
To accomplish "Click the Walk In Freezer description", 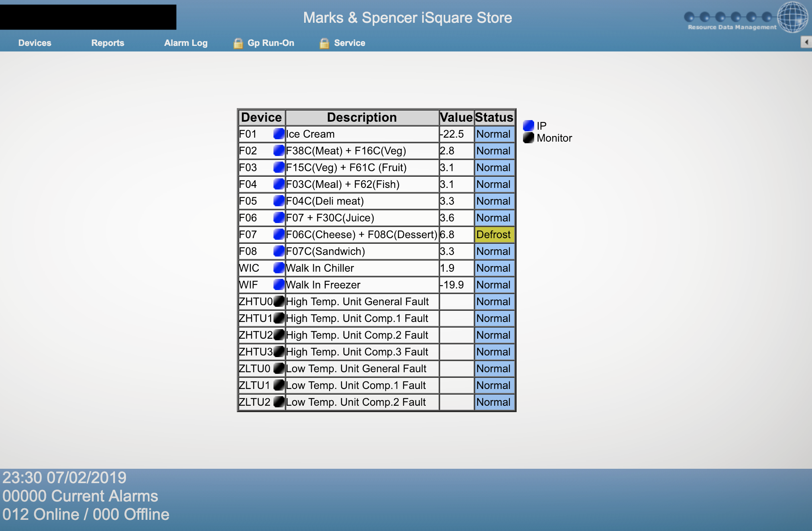I will (323, 285).
